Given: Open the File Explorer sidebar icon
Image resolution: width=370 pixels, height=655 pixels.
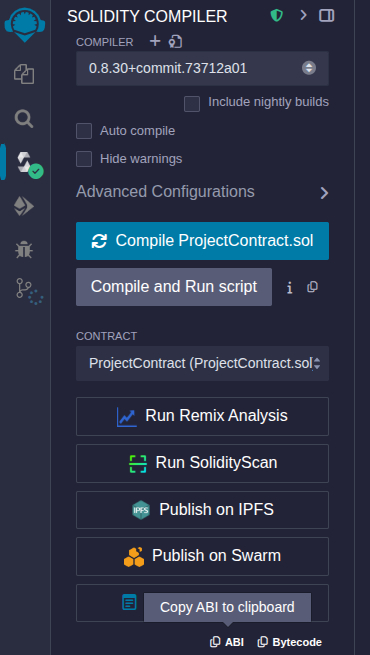Looking at the screenshot, I should pyautogui.click(x=24, y=74).
